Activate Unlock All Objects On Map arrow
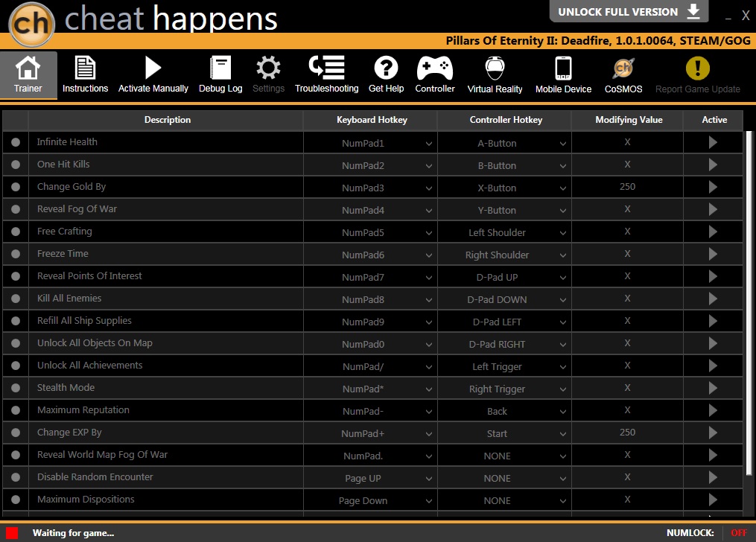This screenshot has height=542, width=756. pyautogui.click(x=713, y=343)
